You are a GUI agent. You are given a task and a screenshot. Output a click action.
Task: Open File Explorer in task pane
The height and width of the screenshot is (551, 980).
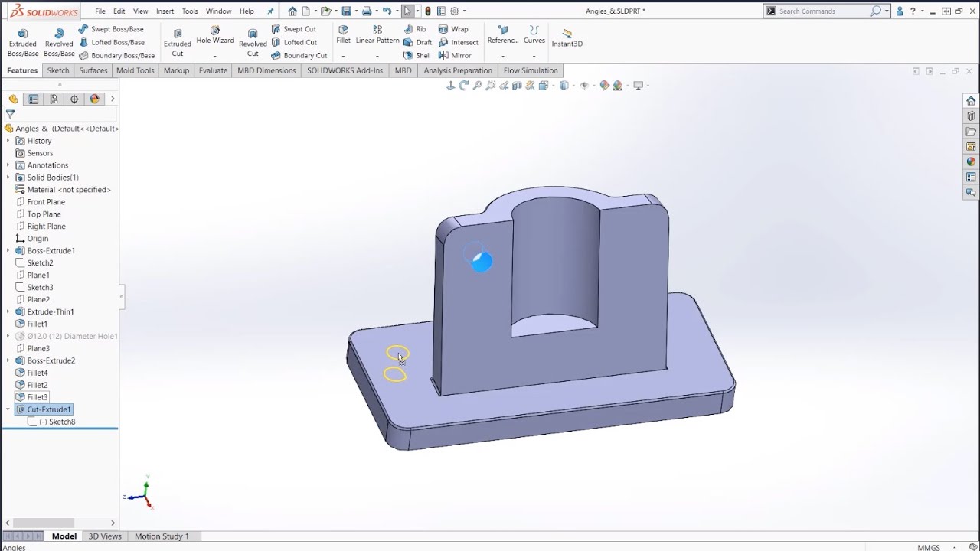click(971, 131)
